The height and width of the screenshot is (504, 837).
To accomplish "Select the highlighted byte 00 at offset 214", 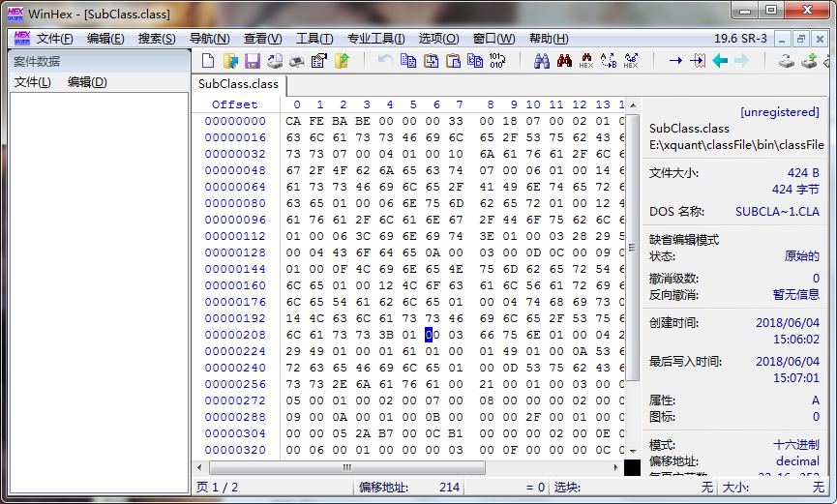I will tap(433, 335).
